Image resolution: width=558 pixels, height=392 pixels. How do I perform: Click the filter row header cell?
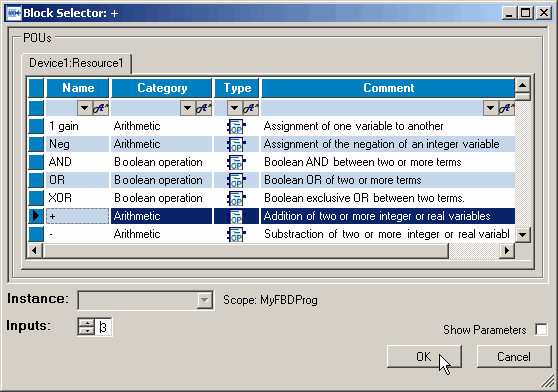(36, 108)
